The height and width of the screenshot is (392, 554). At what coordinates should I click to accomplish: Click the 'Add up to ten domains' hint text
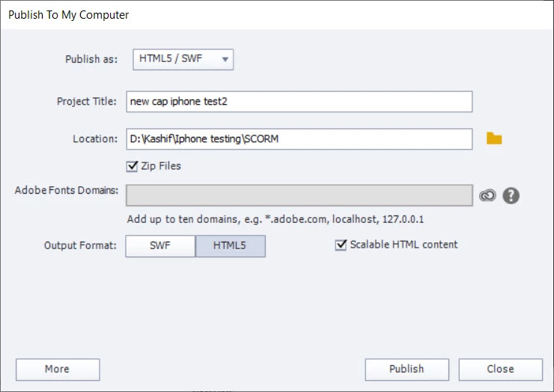(x=276, y=219)
